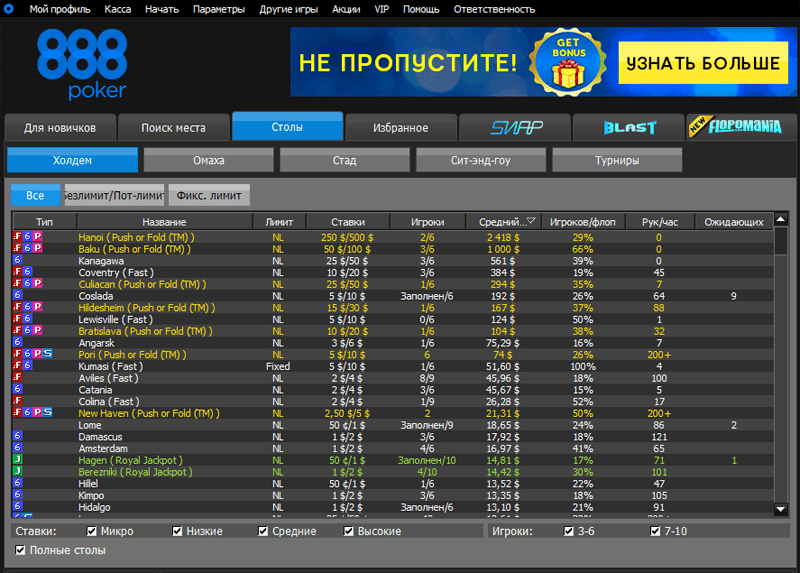Image resolution: width=800 pixels, height=573 pixels.
Task: Click the P icon in Hanoi row
Action: point(38,236)
